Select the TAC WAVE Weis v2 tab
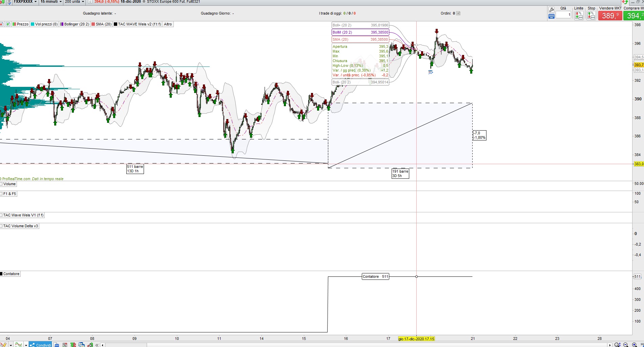Viewport: 644px width, 347px height. [x=138, y=24]
